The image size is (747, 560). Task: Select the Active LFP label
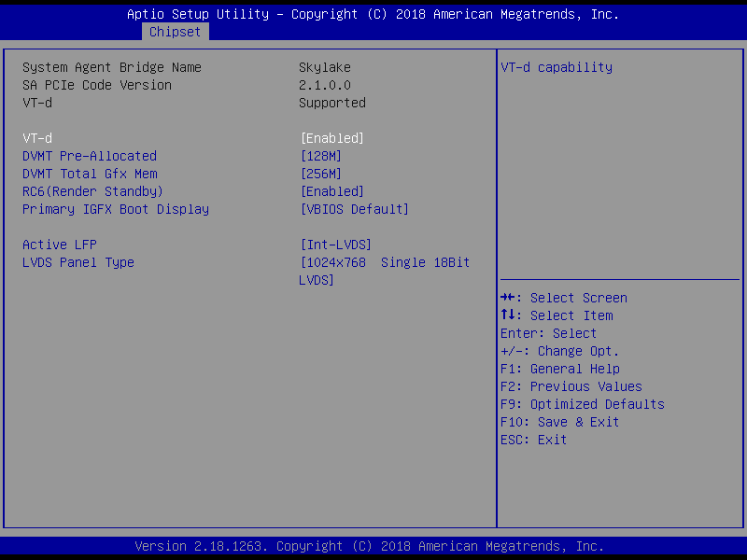click(60, 245)
